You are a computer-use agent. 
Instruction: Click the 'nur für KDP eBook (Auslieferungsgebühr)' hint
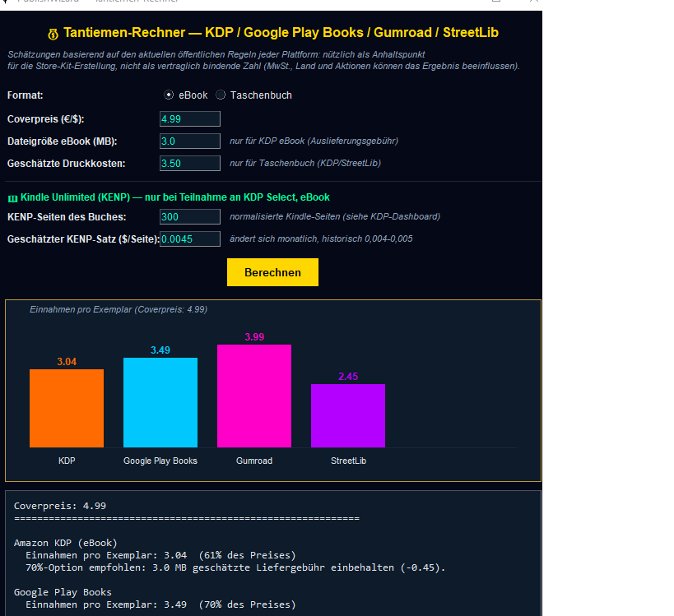tap(314, 141)
